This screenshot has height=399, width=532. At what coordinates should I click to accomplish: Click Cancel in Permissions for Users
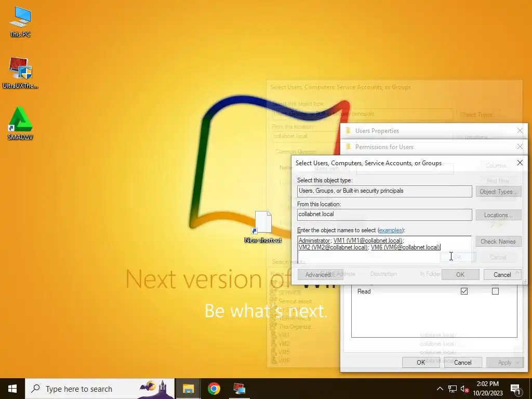463,362
